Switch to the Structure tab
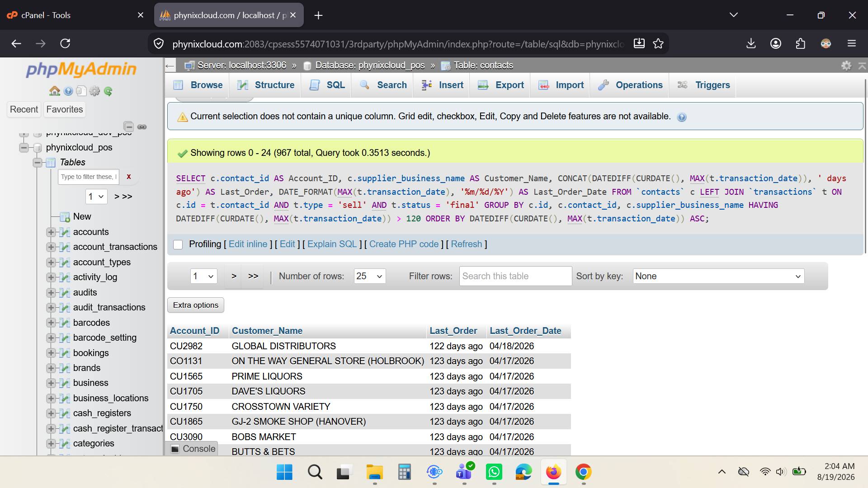This screenshot has height=488, width=868. coord(266,85)
